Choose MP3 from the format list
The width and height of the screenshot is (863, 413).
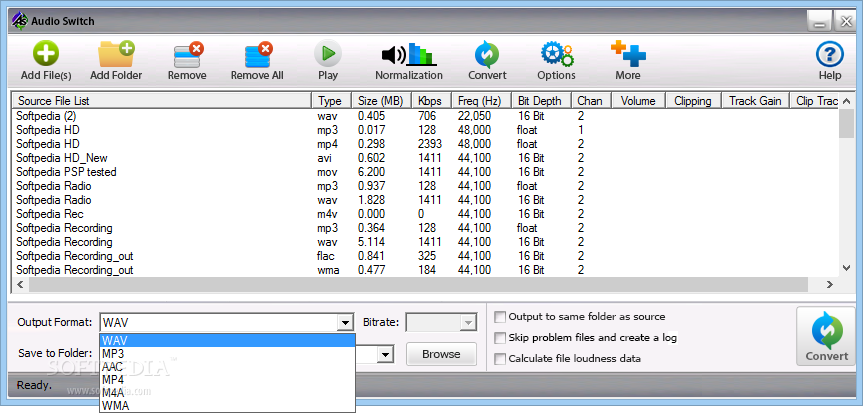tap(227, 354)
